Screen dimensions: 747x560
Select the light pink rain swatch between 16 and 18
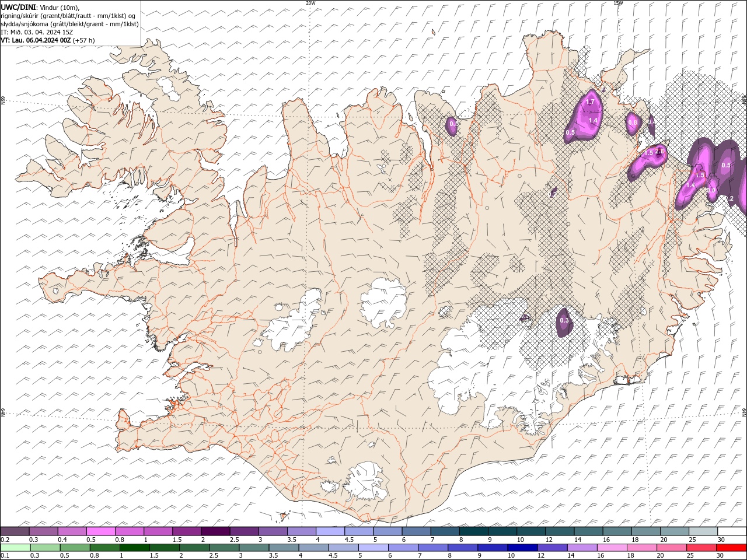pos(612,548)
